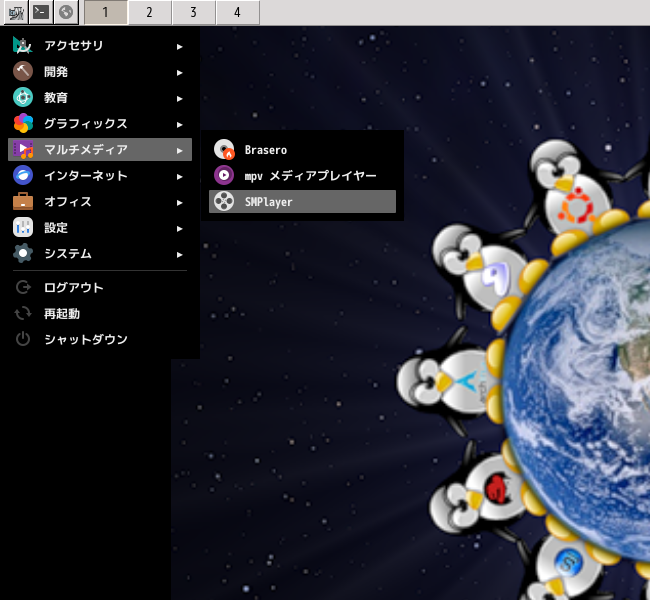Click the 教育 atom icon
This screenshot has height=600, width=650.
click(x=23, y=97)
